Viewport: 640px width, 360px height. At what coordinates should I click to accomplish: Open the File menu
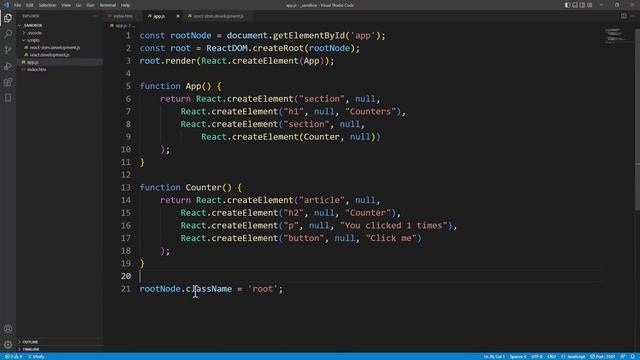pyautogui.click(x=18, y=5)
